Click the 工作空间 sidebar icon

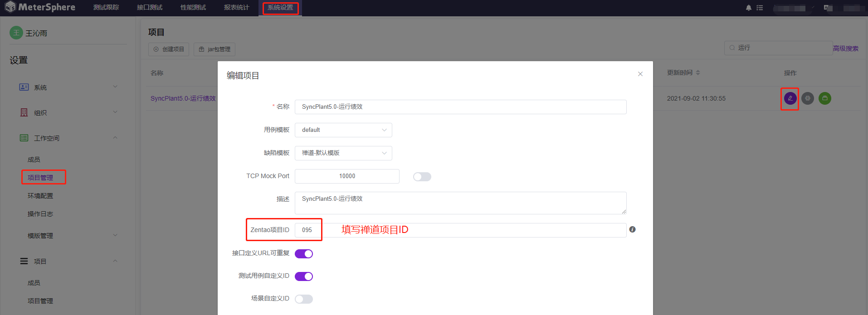[24, 138]
